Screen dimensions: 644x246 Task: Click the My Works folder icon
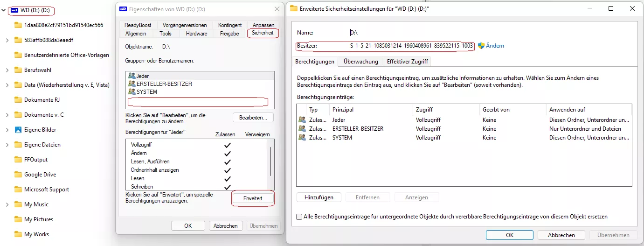click(x=18, y=234)
